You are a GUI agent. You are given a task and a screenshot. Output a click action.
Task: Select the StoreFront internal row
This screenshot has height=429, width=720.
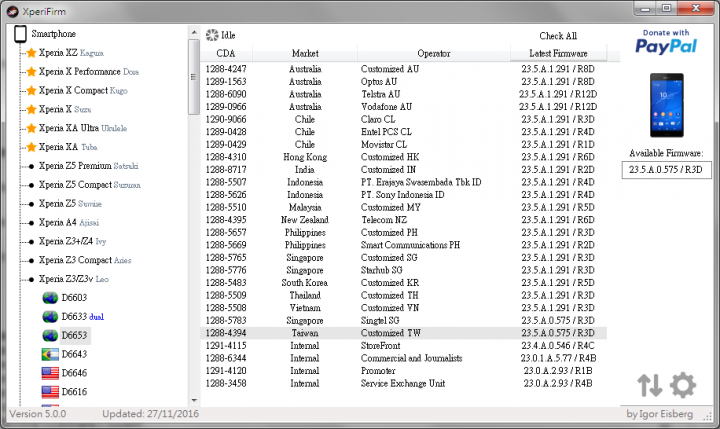coord(404,345)
